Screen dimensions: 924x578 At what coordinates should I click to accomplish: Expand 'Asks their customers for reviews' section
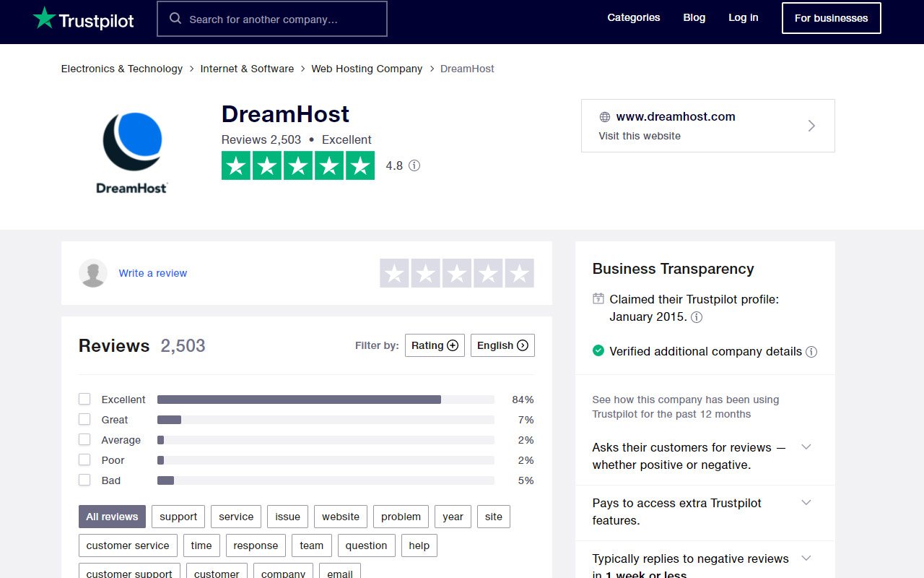pyautogui.click(x=806, y=447)
